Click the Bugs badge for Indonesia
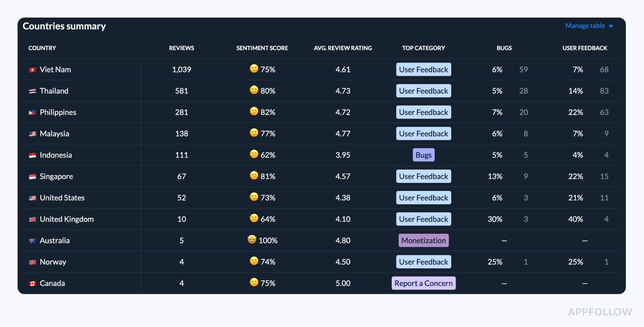Viewport: 644px width, 327px height. (x=423, y=155)
